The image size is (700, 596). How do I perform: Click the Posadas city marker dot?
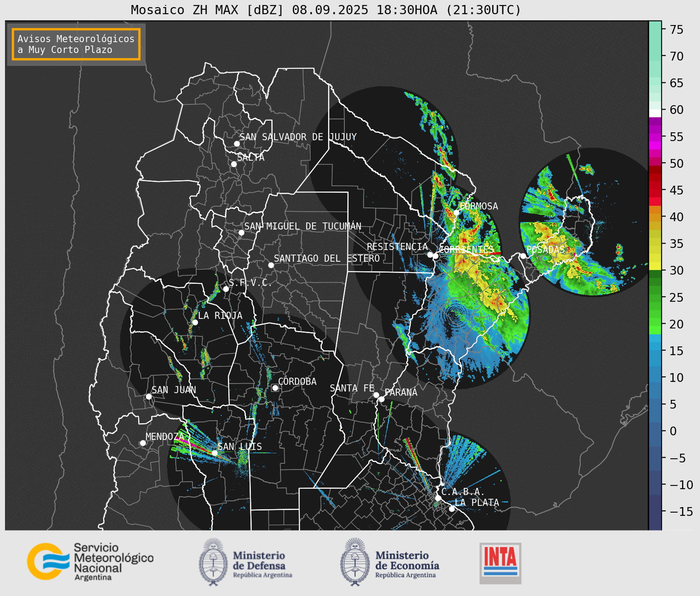click(523, 256)
